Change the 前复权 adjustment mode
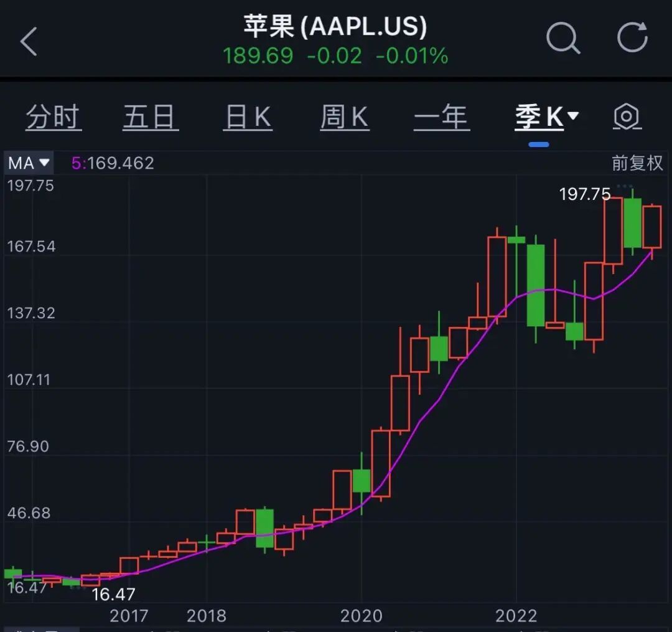Screen dimensions: 672x632 tap(637, 163)
